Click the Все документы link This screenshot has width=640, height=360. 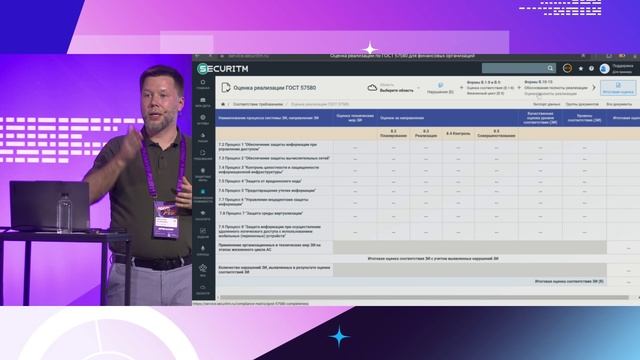(x=619, y=104)
